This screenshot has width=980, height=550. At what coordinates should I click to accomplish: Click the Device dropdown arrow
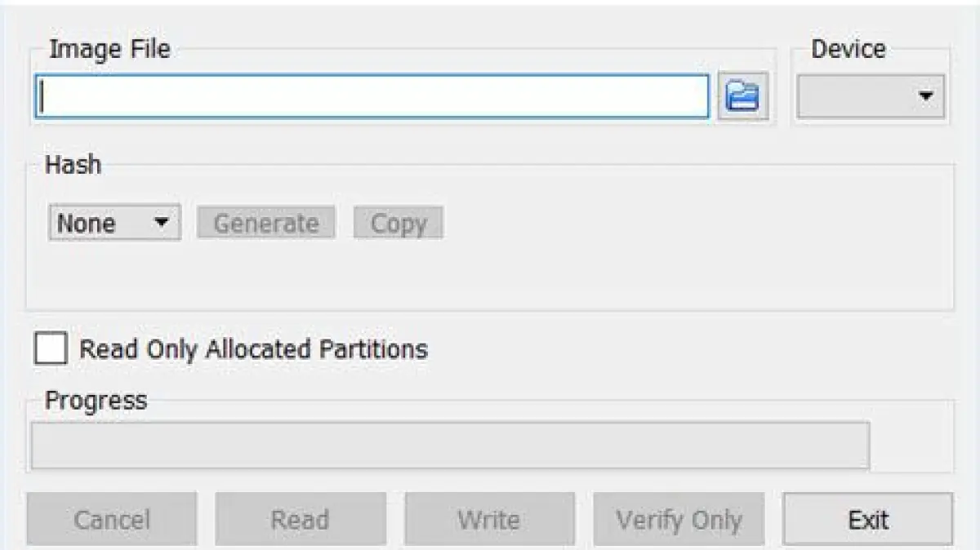pyautogui.click(x=925, y=97)
